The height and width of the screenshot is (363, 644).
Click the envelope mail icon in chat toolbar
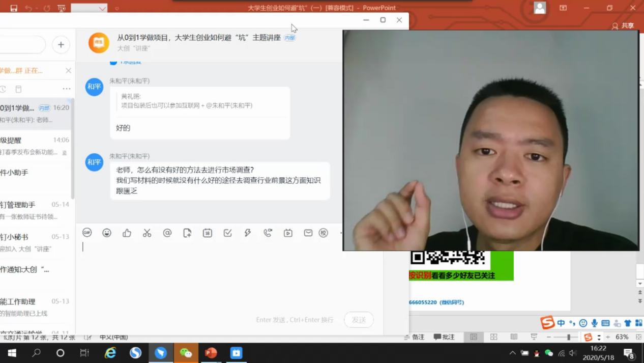click(x=308, y=233)
